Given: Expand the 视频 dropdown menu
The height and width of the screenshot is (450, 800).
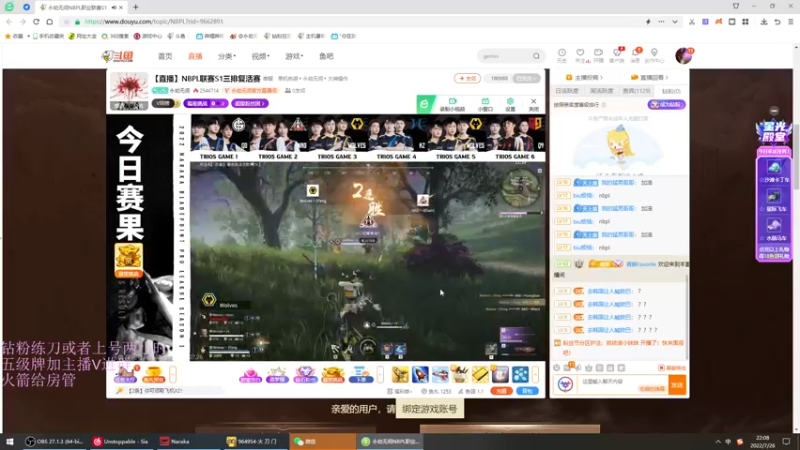Looking at the screenshot, I should (260, 56).
